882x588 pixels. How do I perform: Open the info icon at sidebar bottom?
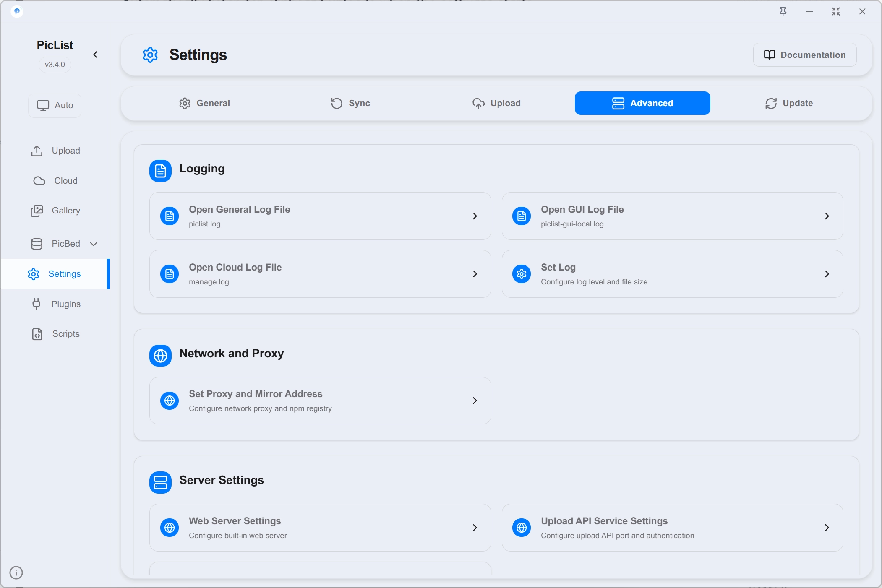16,572
